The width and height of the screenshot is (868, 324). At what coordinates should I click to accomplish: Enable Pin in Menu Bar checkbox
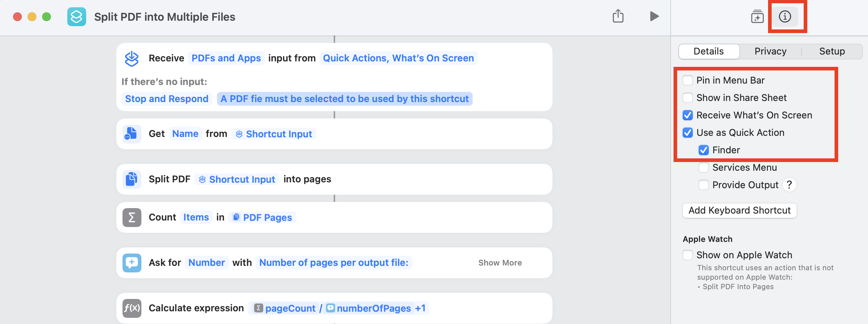[x=688, y=80]
